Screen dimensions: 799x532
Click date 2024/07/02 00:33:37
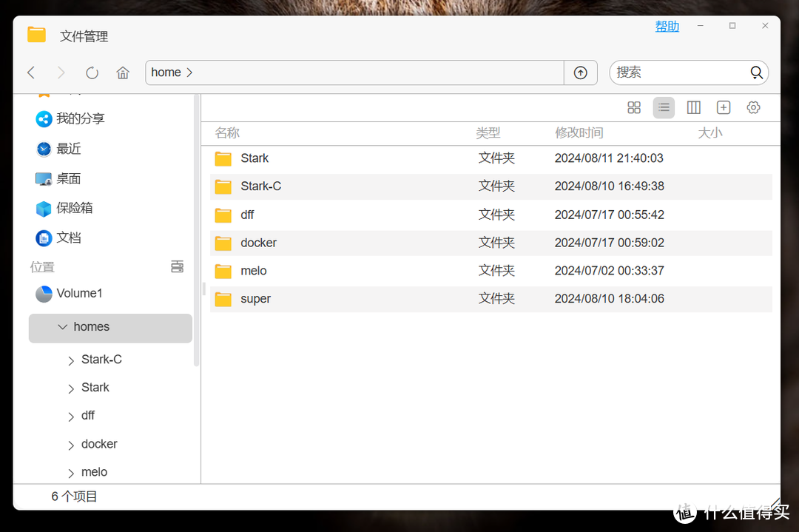[x=609, y=271]
